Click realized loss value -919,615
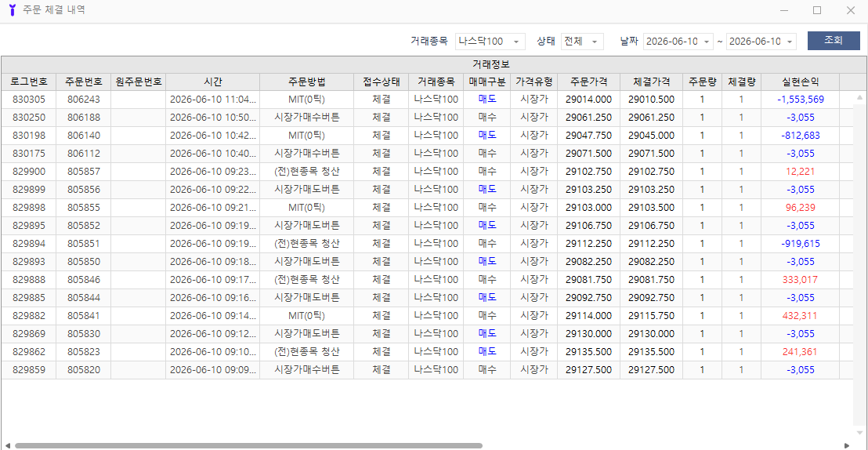The width and height of the screenshot is (868, 450). click(x=801, y=244)
